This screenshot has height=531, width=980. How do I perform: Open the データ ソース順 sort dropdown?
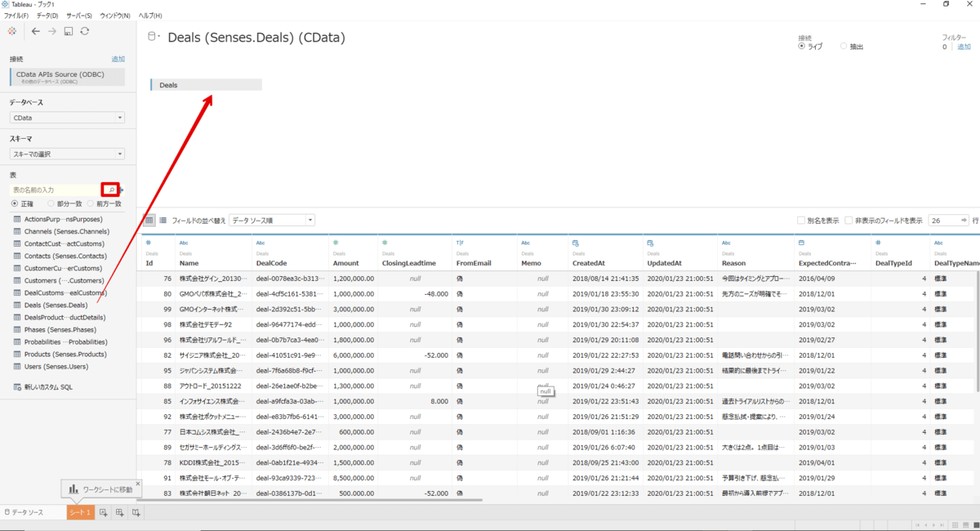click(272, 220)
